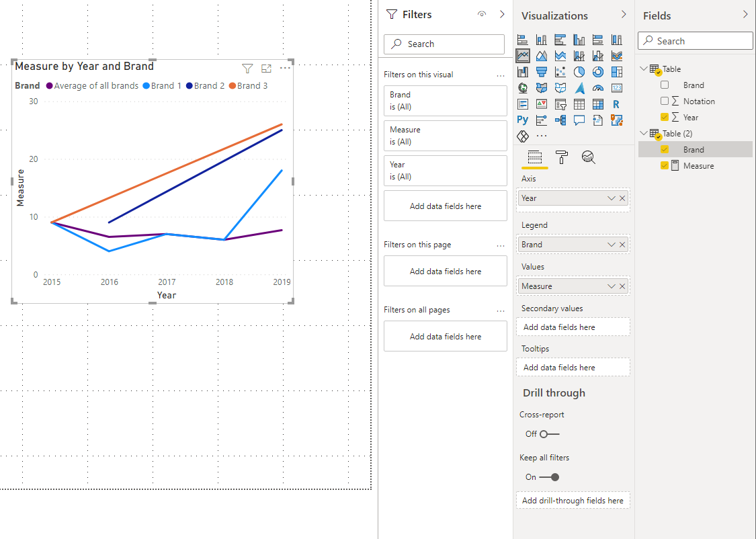Uncheck the Measure field checkbox
This screenshot has height=539, width=756.
click(x=665, y=165)
